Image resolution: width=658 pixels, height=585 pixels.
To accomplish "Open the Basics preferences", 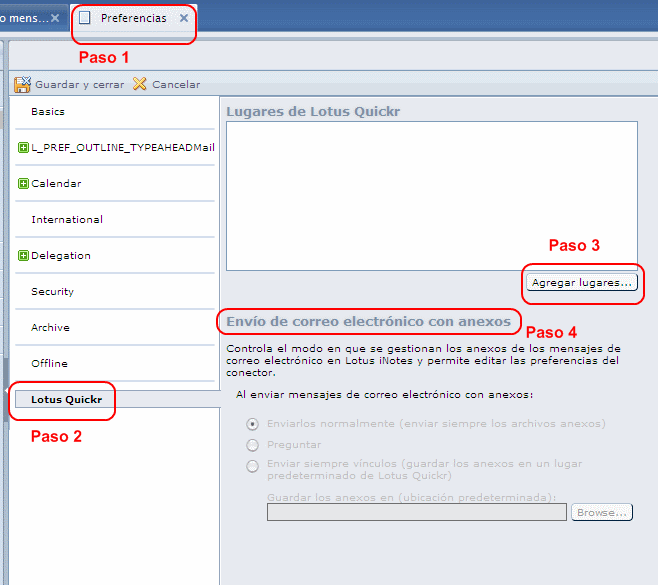I will pyautogui.click(x=48, y=112).
